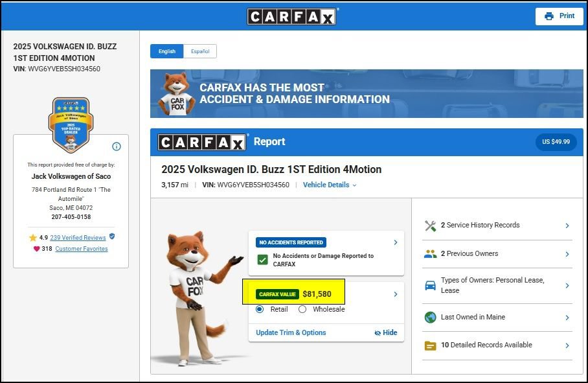588x383 pixels.
Task: Select the Retail value radio button
Action: (260, 309)
